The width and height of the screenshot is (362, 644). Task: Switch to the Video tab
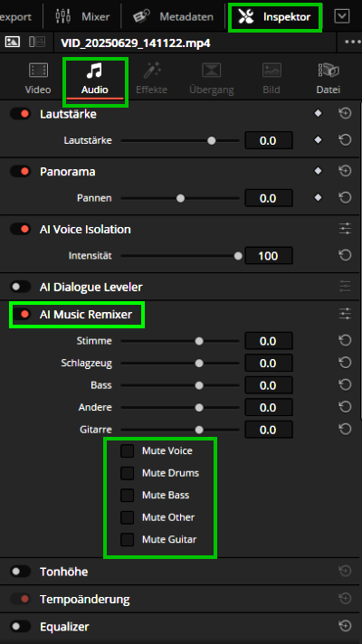(38, 79)
